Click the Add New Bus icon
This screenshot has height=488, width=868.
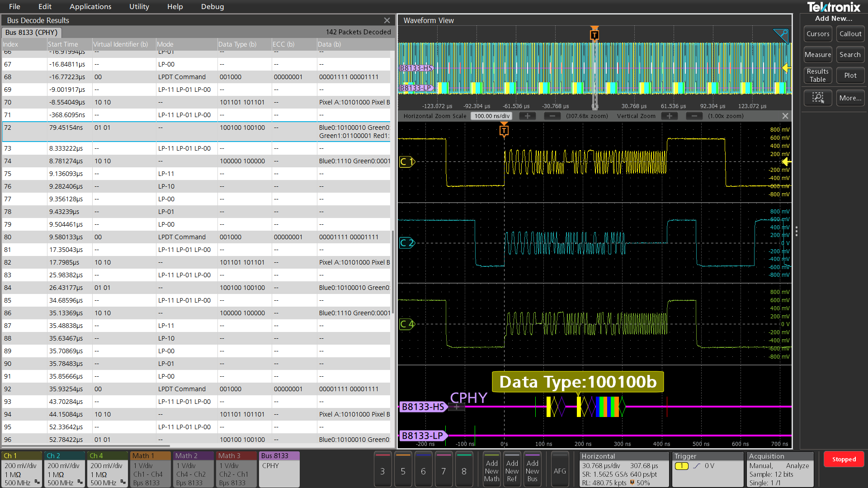tap(532, 469)
